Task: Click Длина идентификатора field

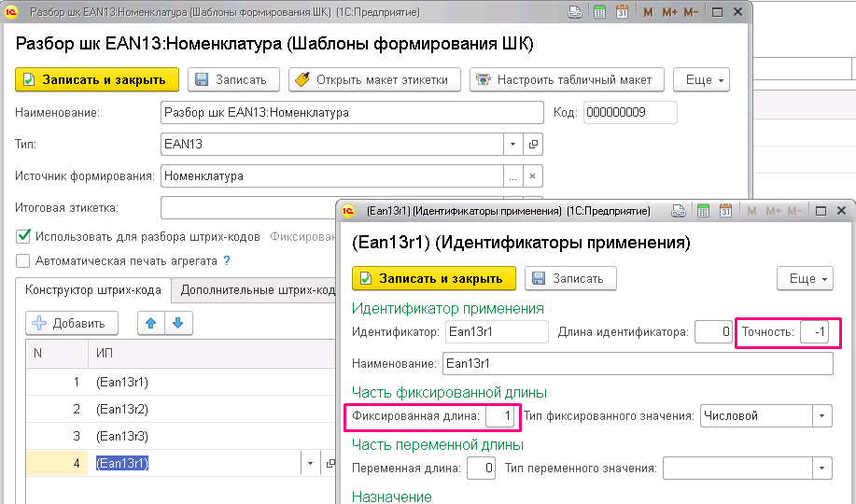Action: [x=713, y=332]
